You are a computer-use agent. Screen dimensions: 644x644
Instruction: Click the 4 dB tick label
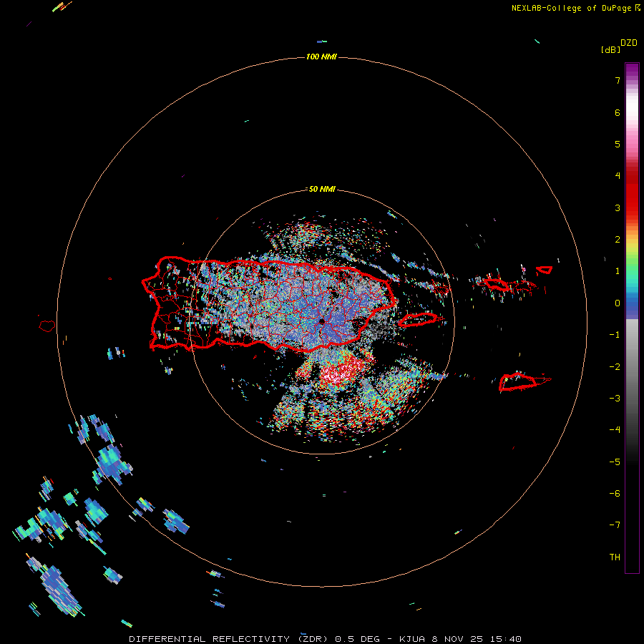pyautogui.click(x=618, y=176)
